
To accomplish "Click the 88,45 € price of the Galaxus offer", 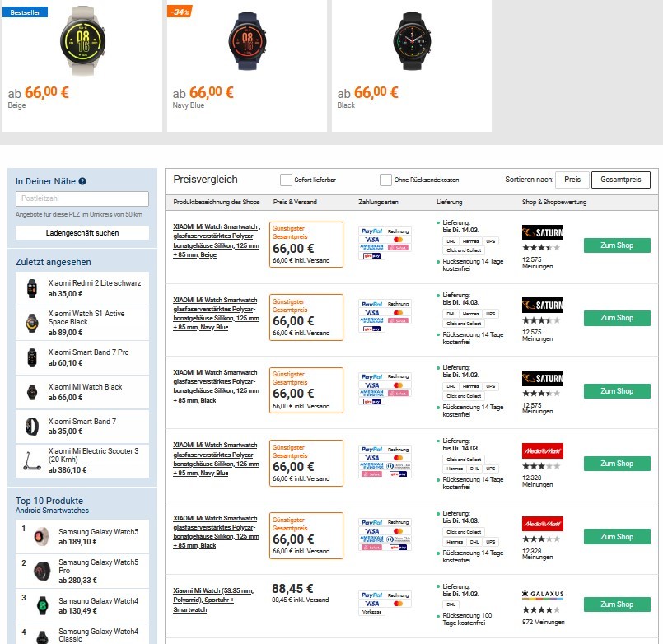I will (x=292, y=589).
